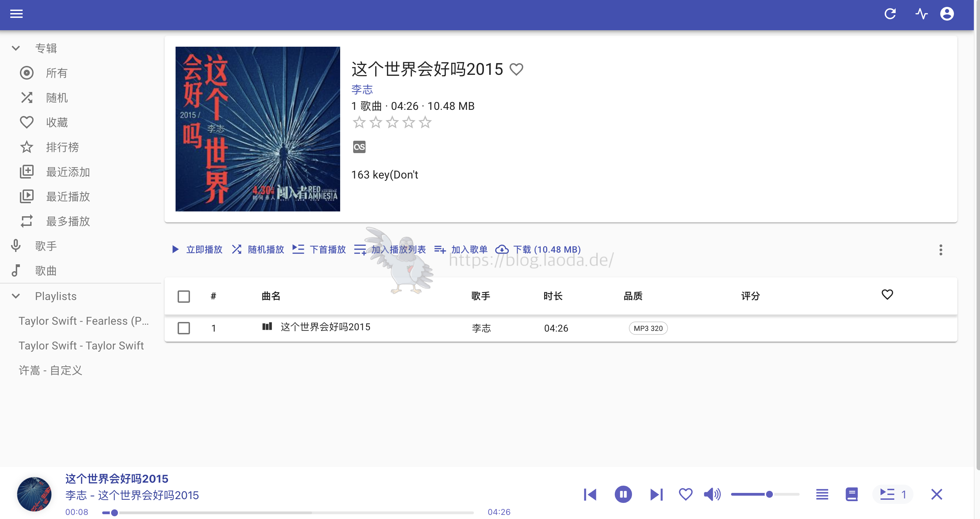
Task: Open the activity pulse icon
Action: click(x=921, y=14)
